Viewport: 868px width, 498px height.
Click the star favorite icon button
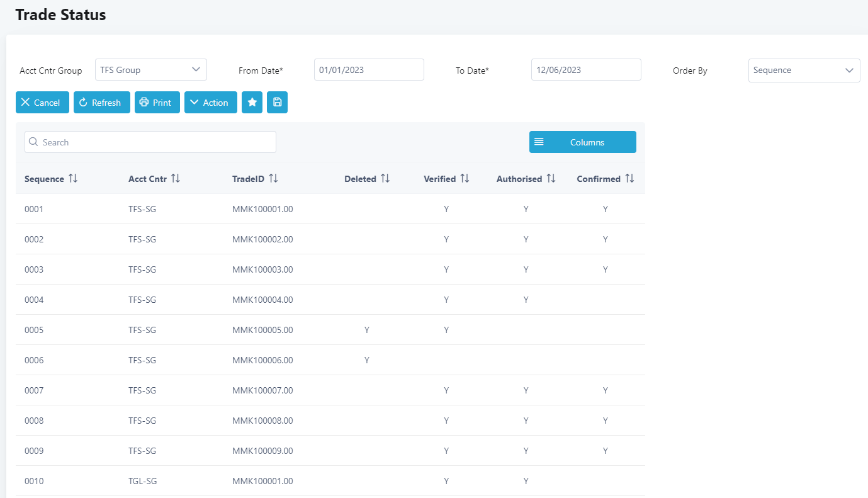coord(252,103)
